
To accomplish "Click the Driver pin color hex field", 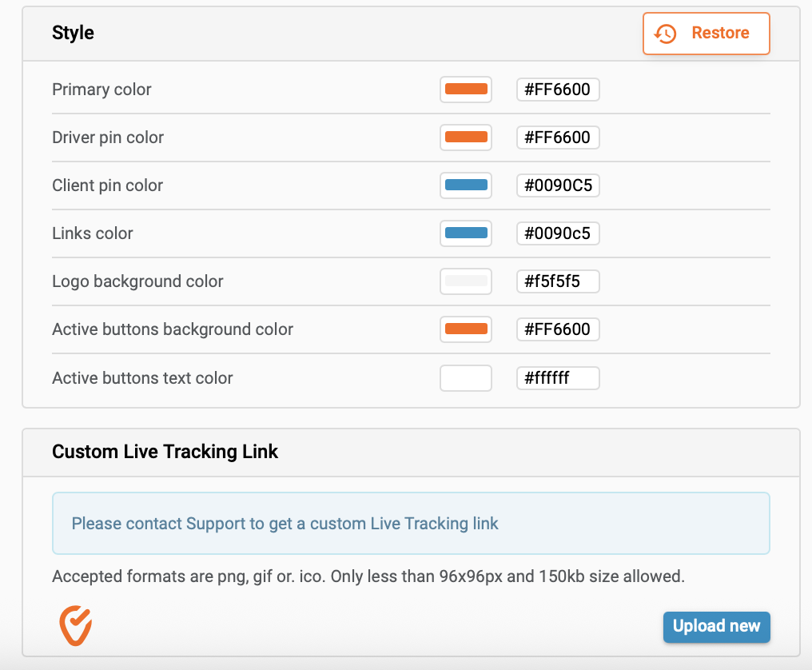I will point(558,138).
